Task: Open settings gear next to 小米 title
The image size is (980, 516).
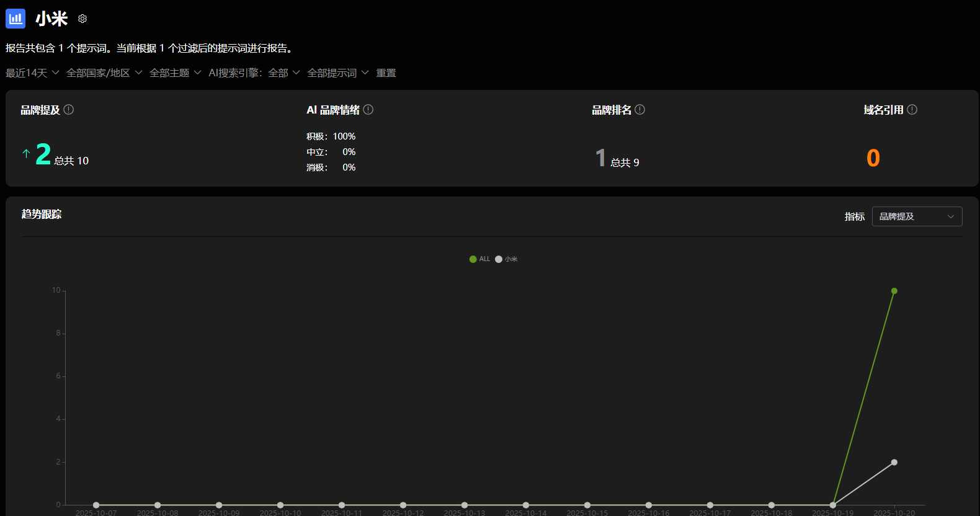Action: (x=82, y=19)
